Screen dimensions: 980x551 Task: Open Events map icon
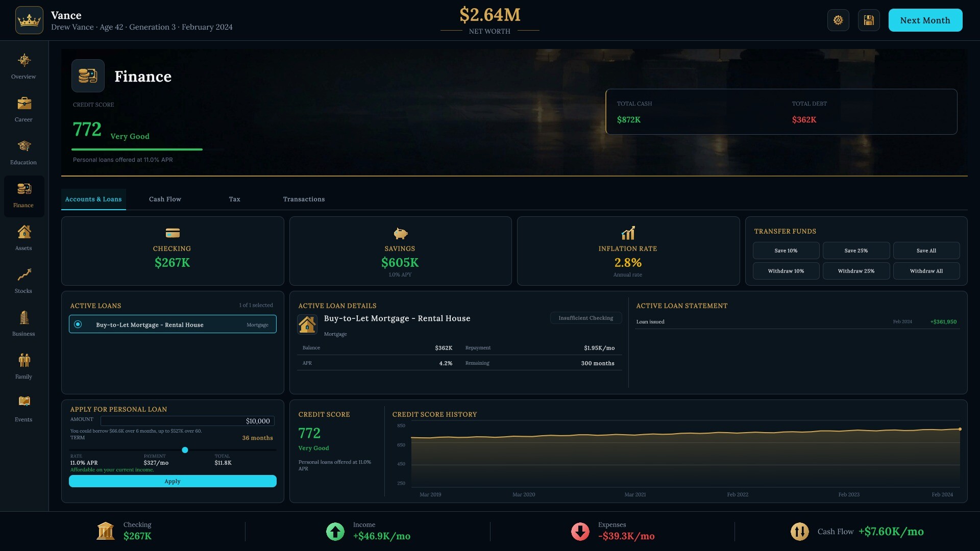pyautogui.click(x=24, y=401)
